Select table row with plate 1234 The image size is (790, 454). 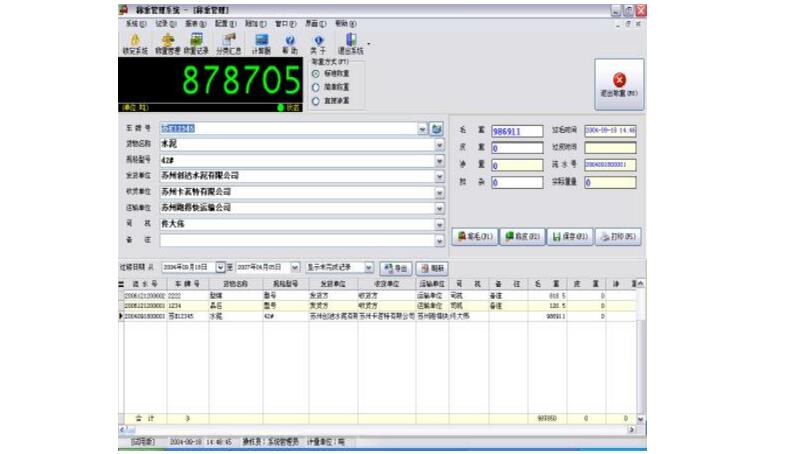[379, 306]
